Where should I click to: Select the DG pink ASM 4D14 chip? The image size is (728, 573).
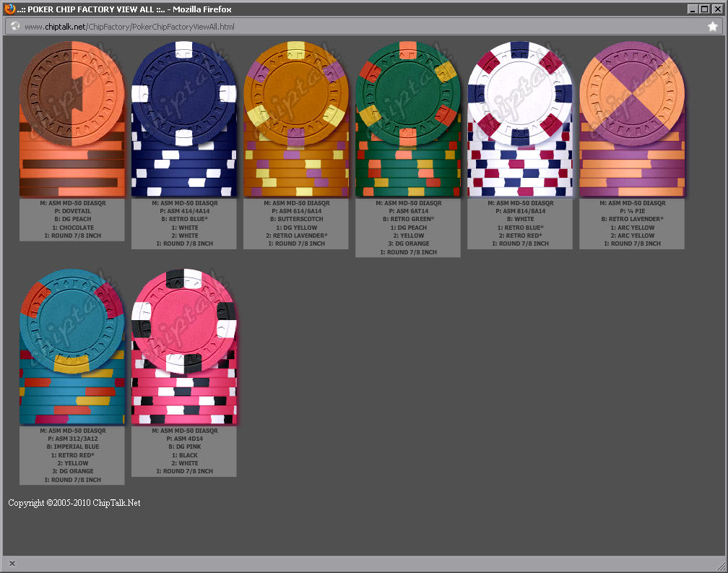[x=184, y=347]
